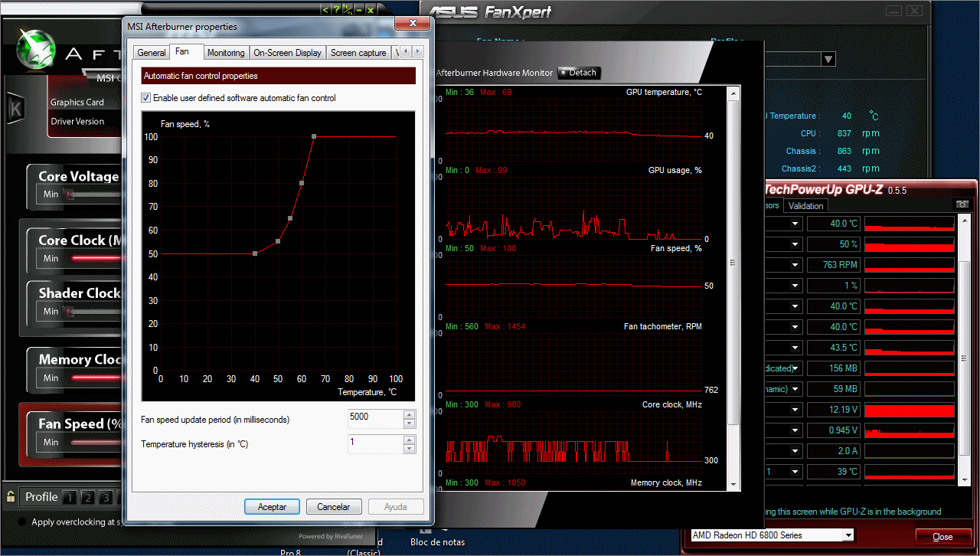Select profile slot 3 in Afterburner
980x556 pixels.
106,498
